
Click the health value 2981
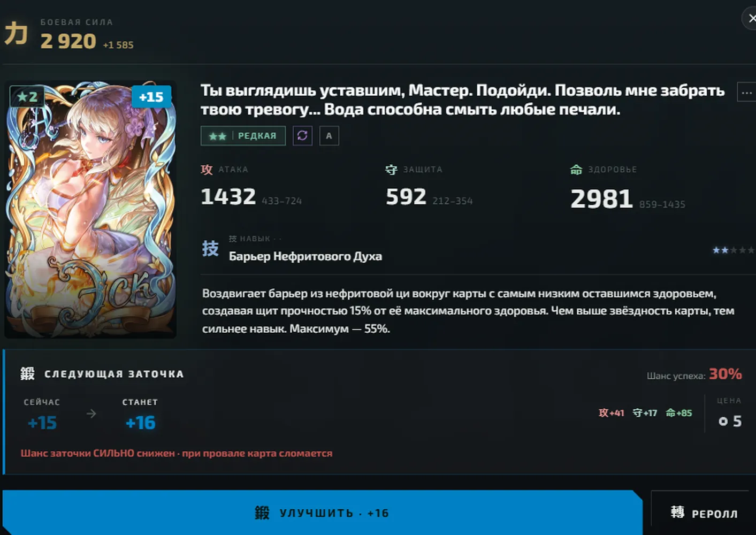tap(602, 199)
